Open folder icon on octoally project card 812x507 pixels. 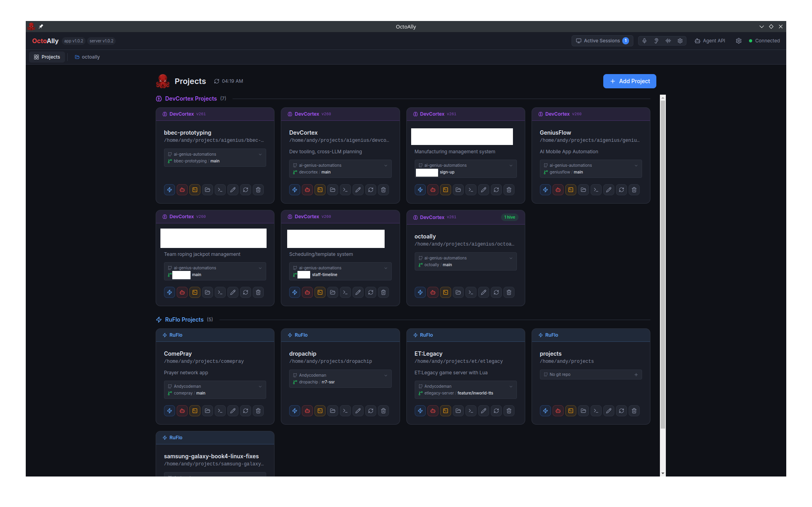pyautogui.click(x=458, y=292)
